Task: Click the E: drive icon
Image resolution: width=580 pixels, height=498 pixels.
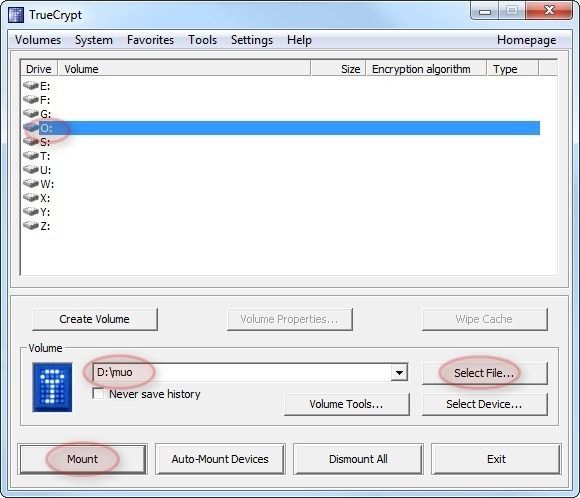Action: pyautogui.click(x=31, y=86)
